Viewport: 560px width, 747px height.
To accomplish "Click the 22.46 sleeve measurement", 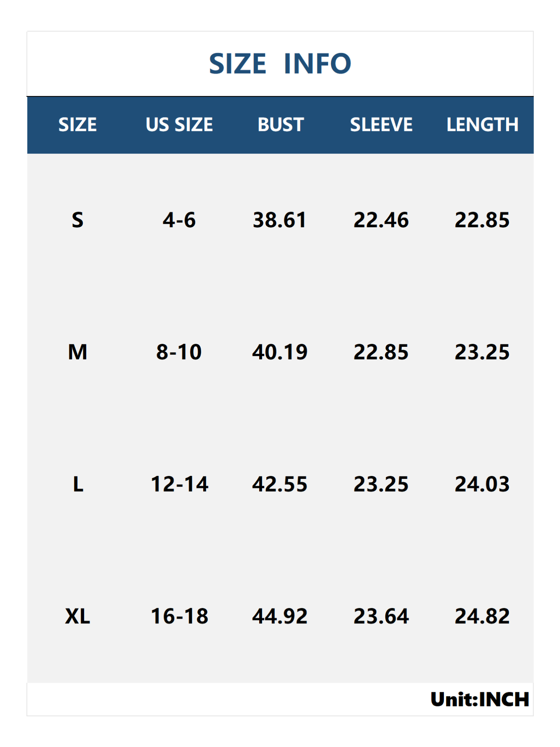I will pos(381,220).
